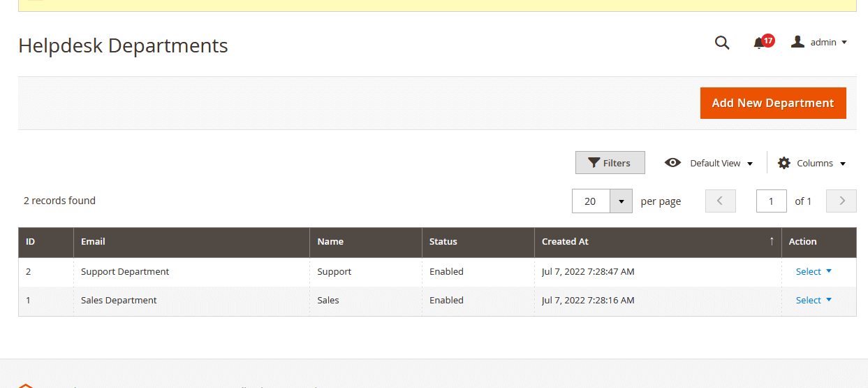Go to next page arrow
The width and height of the screenshot is (868, 388).
point(841,201)
